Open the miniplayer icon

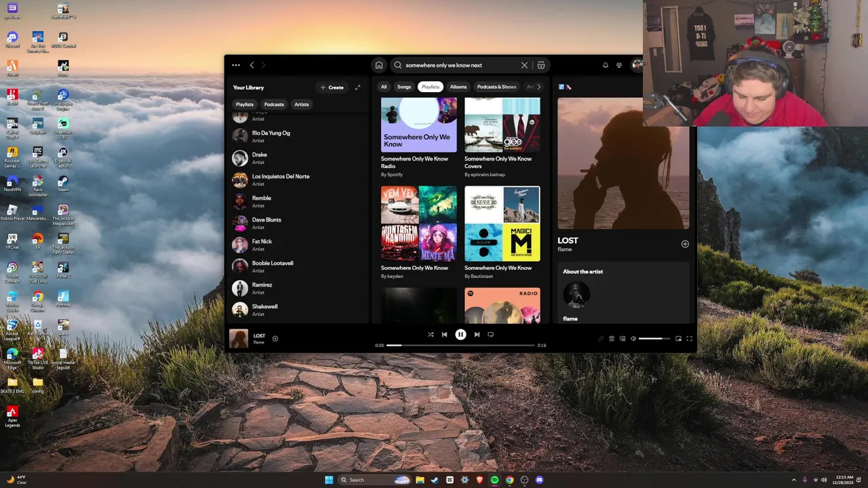[678, 338]
